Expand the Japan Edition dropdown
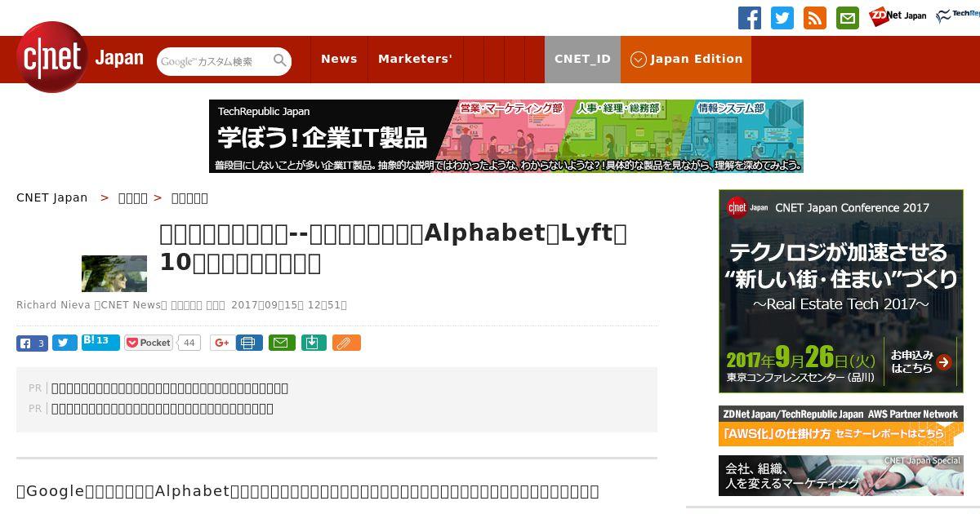980x514 pixels. [686, 60]
